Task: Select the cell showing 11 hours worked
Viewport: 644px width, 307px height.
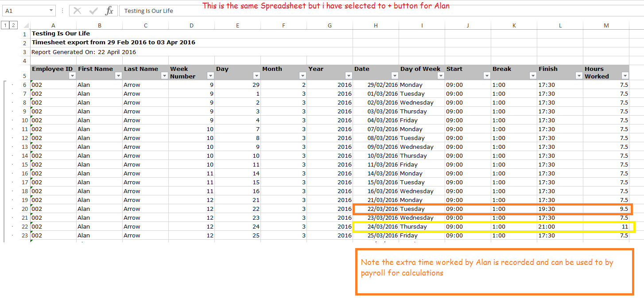Action: pos(606,227)
